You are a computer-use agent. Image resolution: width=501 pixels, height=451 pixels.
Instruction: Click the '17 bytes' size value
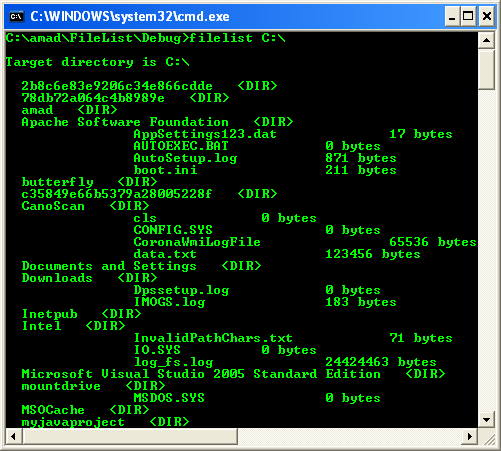point(421,134)
